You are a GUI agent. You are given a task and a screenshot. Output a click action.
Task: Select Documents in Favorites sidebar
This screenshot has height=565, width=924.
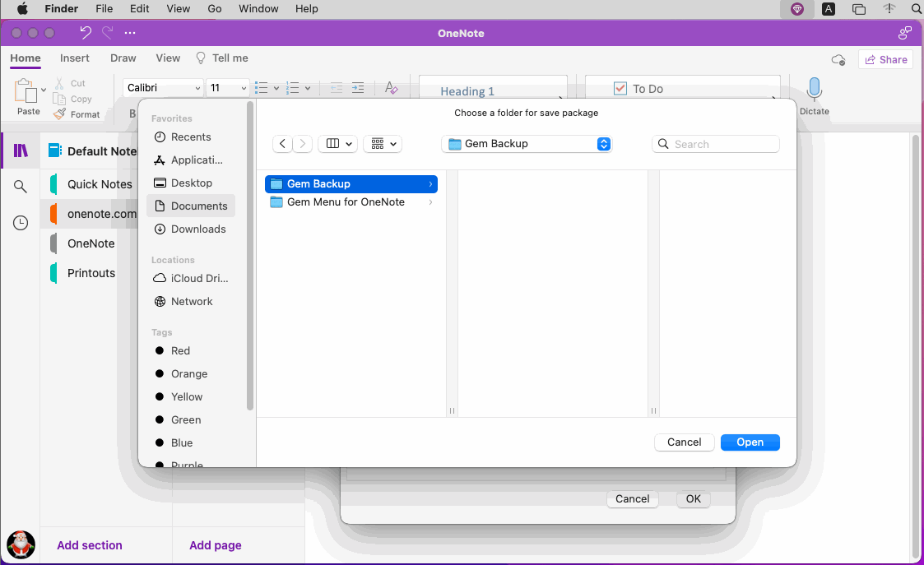click(191, 206)
